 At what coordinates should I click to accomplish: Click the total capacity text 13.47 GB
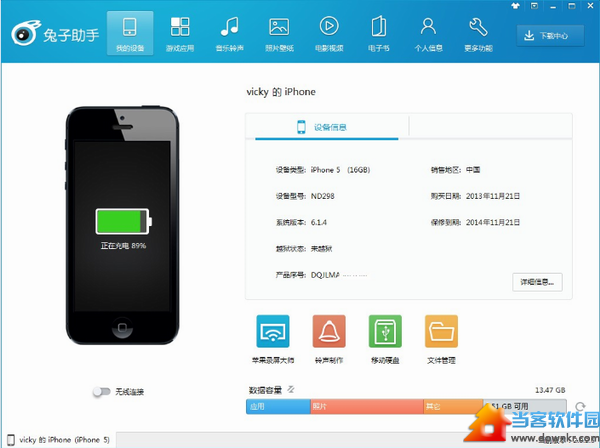(550, 390)
